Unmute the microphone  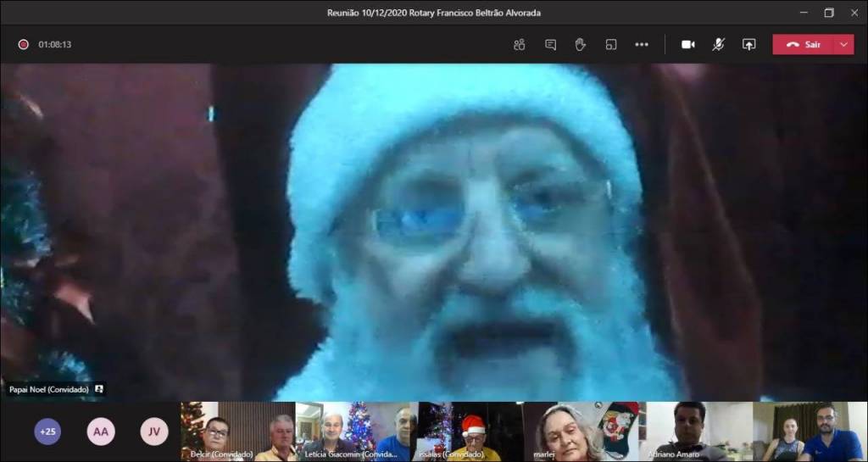[718, 45]
